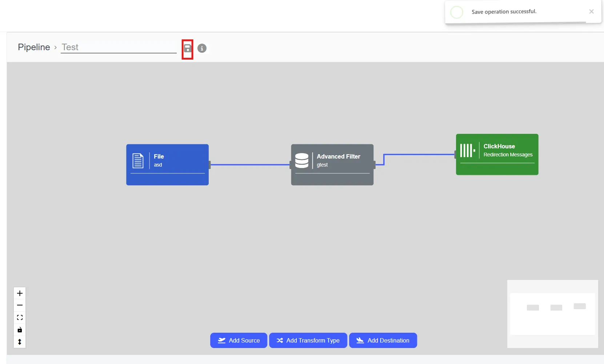Click Add Source button
This screenshot has height=364, width=604.
[x=239, y=340]
